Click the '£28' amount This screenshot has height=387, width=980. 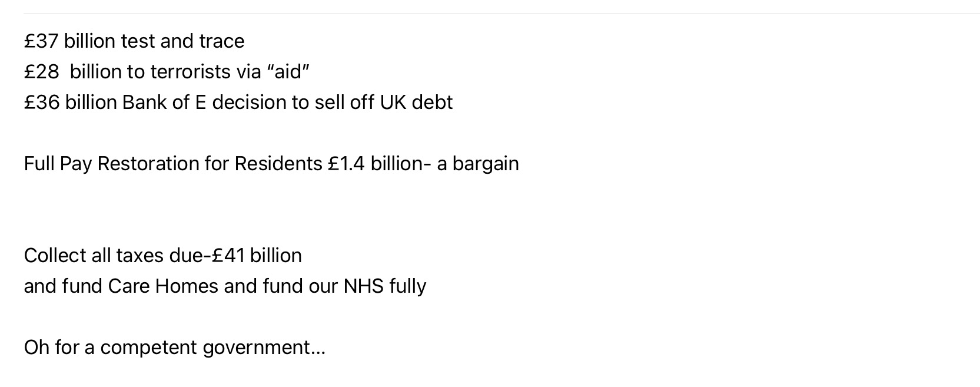pos(42,72)
